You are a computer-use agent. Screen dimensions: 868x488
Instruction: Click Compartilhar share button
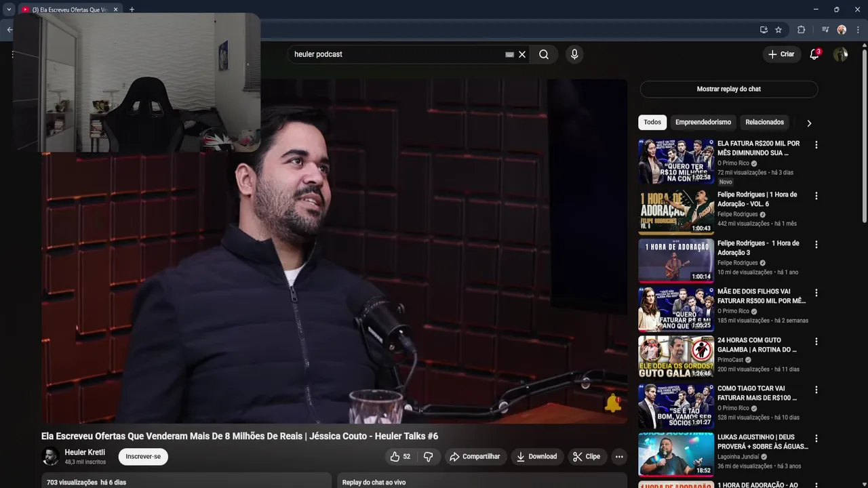(x=475, y=457)
